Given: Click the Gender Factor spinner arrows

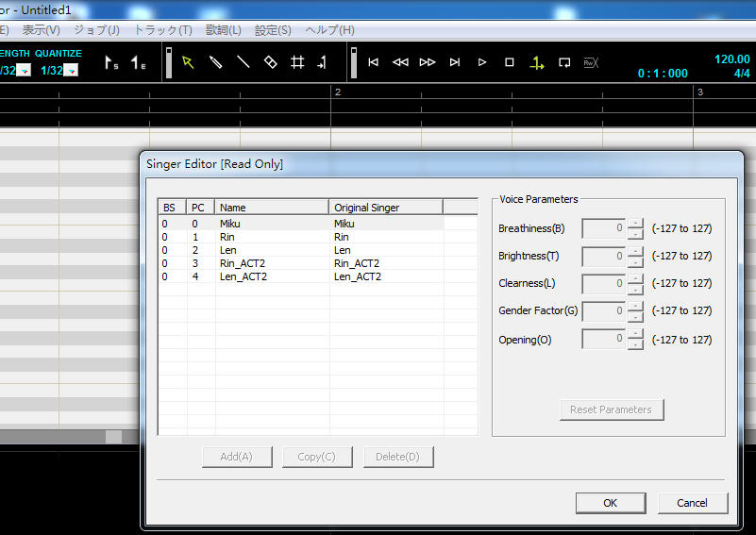Looking at the screenshot, I should (x=635, y=310).
